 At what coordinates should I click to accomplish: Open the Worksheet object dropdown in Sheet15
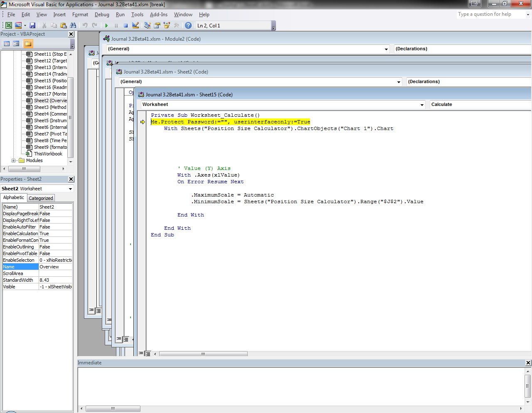click(x=422, y=105)
